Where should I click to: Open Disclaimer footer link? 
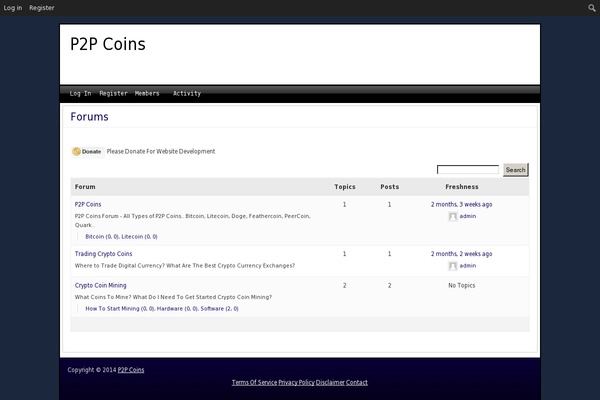(x=330, y=382)
